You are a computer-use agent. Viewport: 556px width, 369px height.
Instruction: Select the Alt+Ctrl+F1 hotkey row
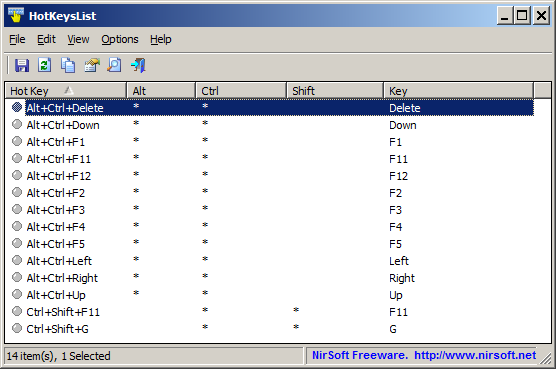click(269, 142)
